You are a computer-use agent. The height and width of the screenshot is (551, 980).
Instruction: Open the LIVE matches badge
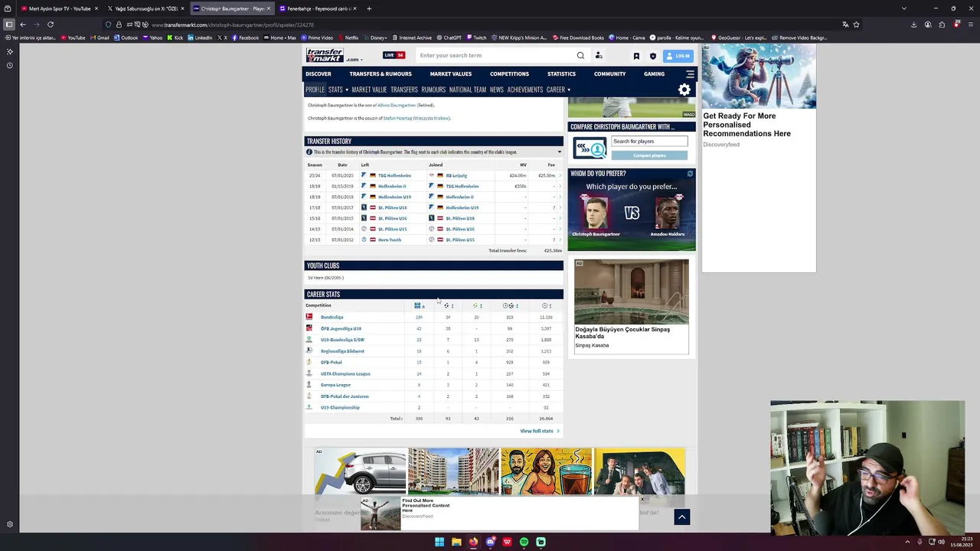click(x=394, y=55)
